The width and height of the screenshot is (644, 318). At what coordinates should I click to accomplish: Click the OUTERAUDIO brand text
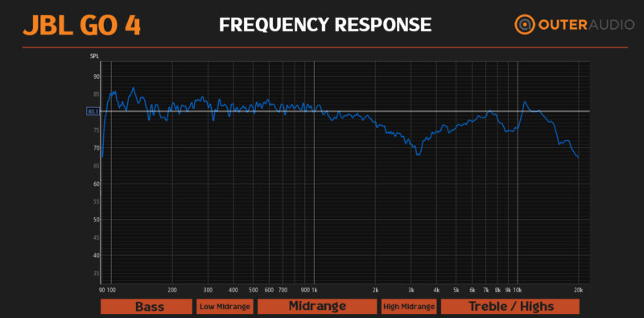[587, 25]
